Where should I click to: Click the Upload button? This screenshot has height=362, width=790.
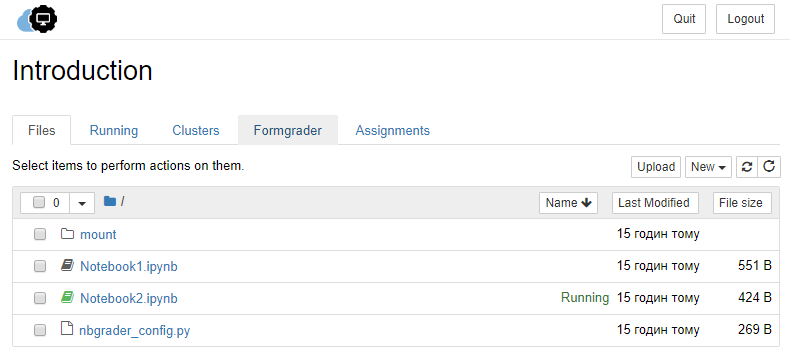click(656, 167)
